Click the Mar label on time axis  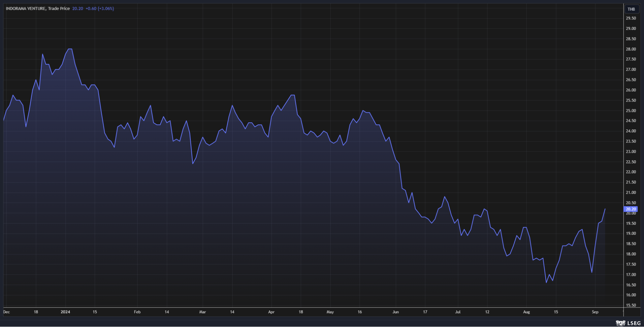coord(202,312)
